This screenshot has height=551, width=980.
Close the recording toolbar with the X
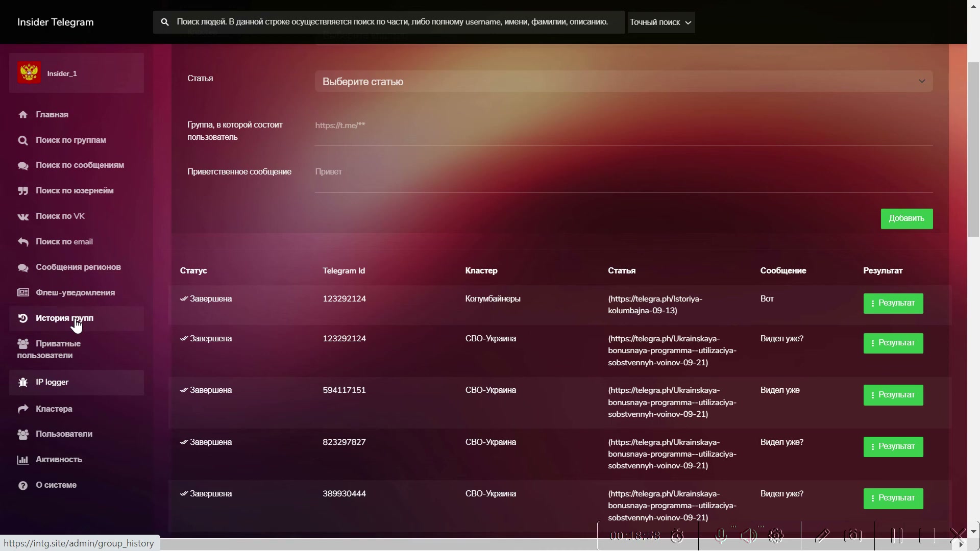(x=958, y=535)
